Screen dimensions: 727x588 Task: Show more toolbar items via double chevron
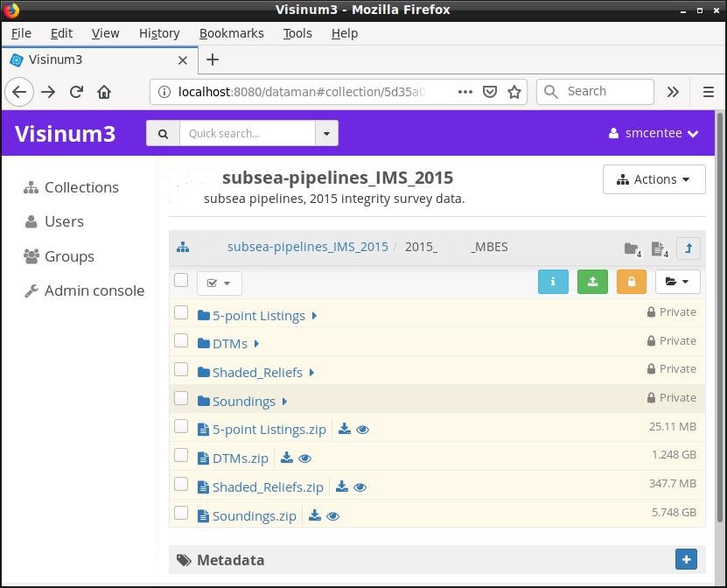pos(673,92)
